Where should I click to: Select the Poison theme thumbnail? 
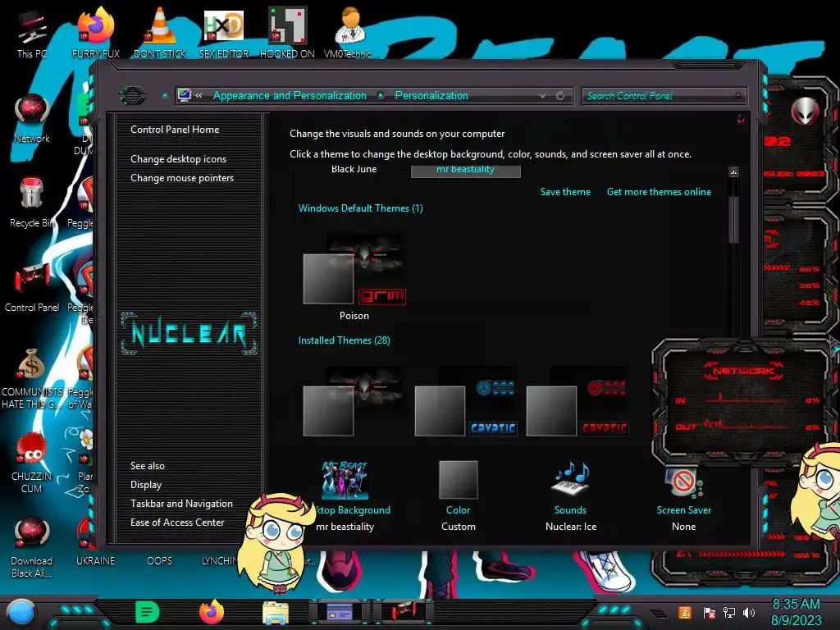click(x=354, y=276)
